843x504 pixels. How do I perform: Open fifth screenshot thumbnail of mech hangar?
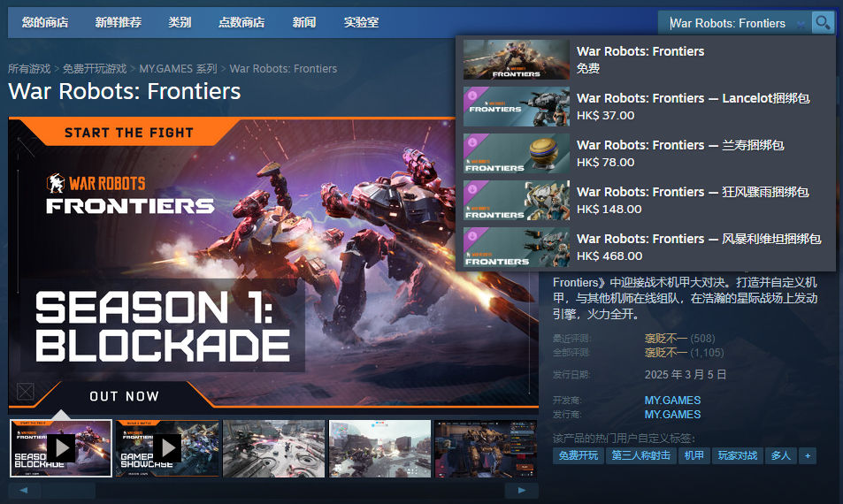[x=486, y=448]
